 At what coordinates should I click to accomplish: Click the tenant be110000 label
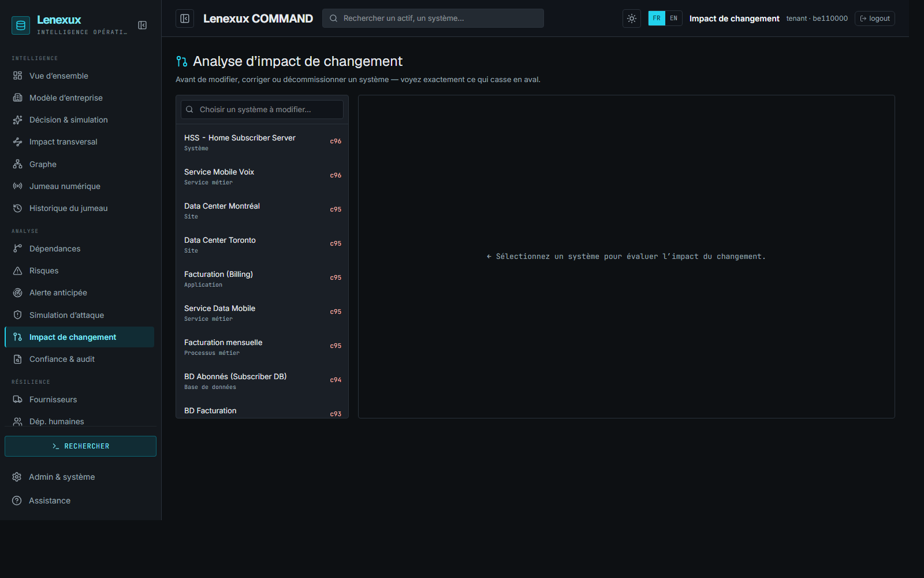[817, 18]
